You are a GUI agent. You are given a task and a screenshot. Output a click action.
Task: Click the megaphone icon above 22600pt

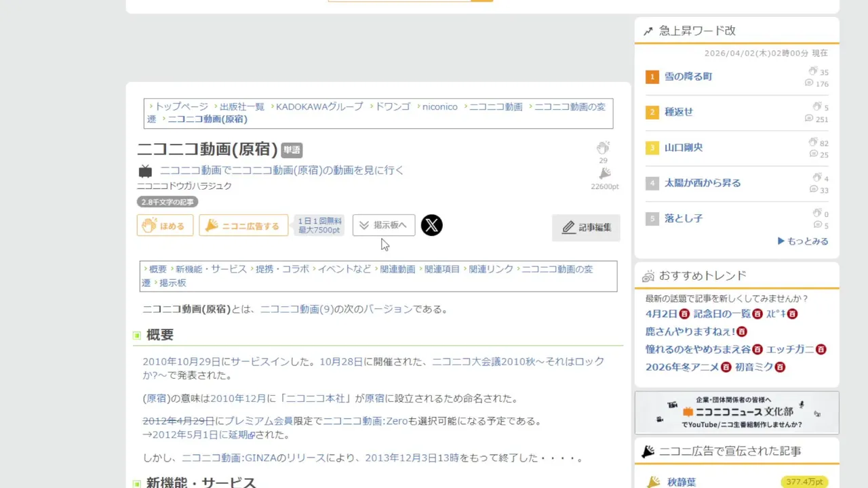[605, 174]
